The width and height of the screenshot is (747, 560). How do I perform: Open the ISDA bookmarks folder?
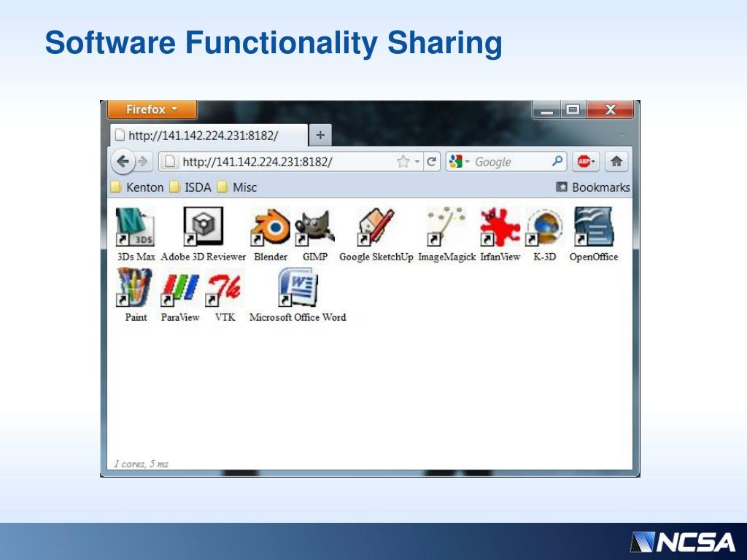tap(191, 187)
